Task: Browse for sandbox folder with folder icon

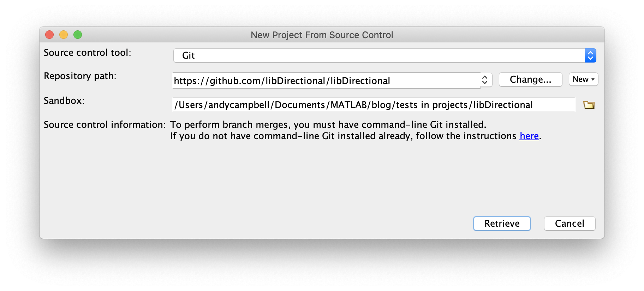Action: pyautogui.click(x=589, y=105)
